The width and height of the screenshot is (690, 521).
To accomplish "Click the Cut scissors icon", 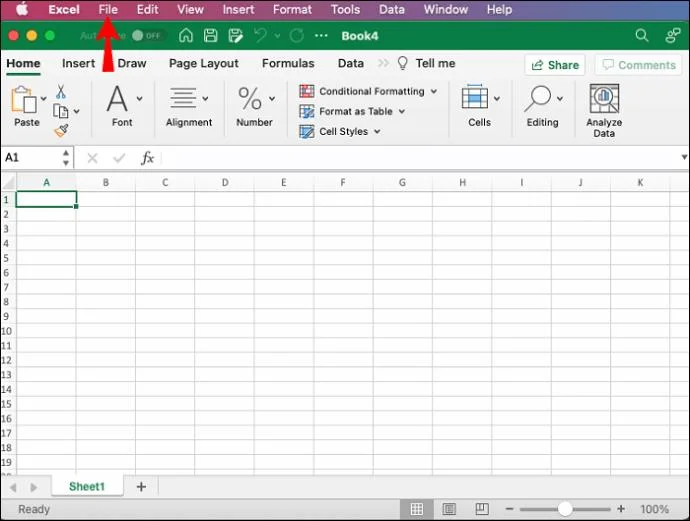I will pyautogui.click(x=61, y=92).
